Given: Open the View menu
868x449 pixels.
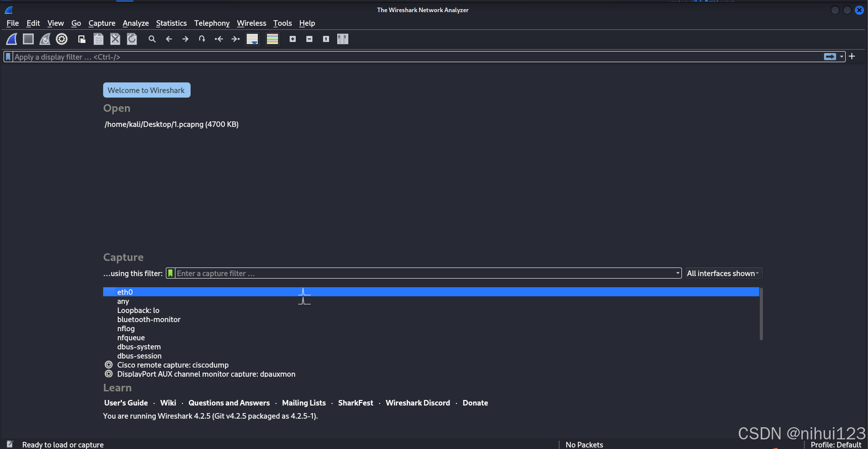Looking at the screenshot, I should [x=56, y=23].
